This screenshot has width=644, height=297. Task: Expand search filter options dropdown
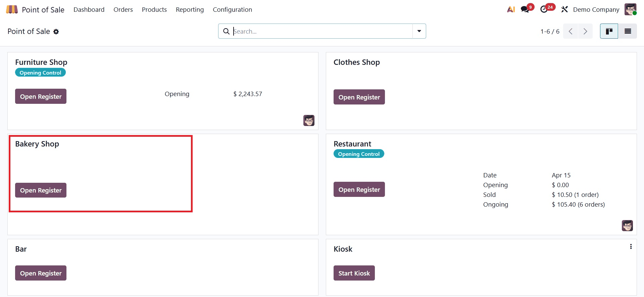(419, 31)
